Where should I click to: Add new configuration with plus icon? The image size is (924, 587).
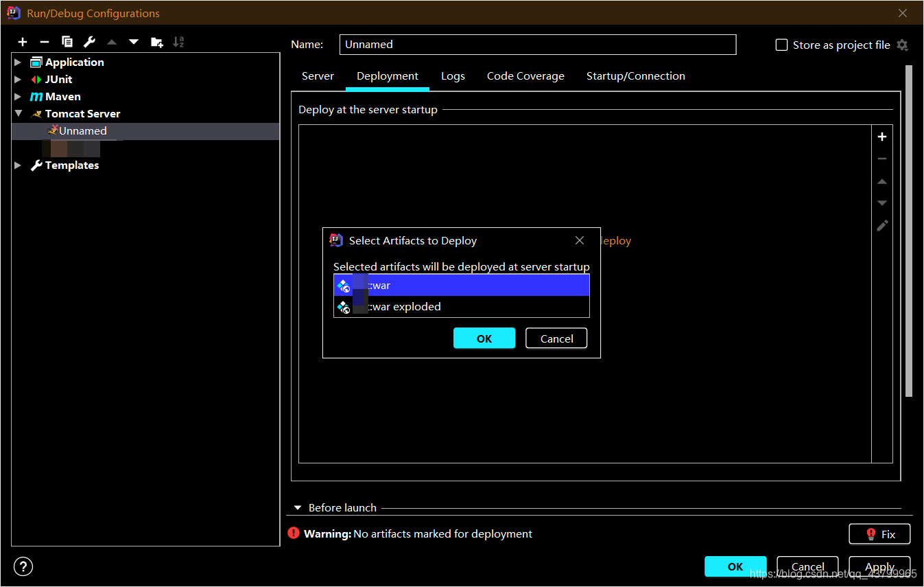pyautogui.click(x=23, y=42)
